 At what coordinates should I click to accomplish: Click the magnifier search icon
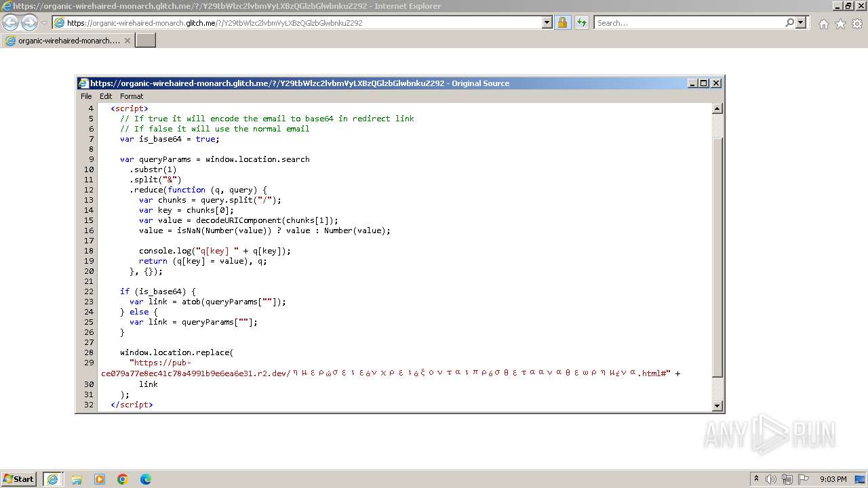tap(789, 22)
